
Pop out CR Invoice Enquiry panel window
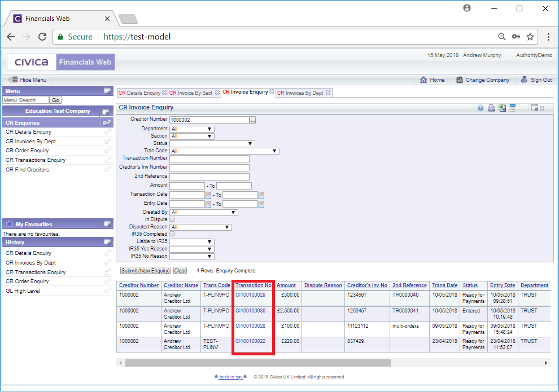point(534,108)
